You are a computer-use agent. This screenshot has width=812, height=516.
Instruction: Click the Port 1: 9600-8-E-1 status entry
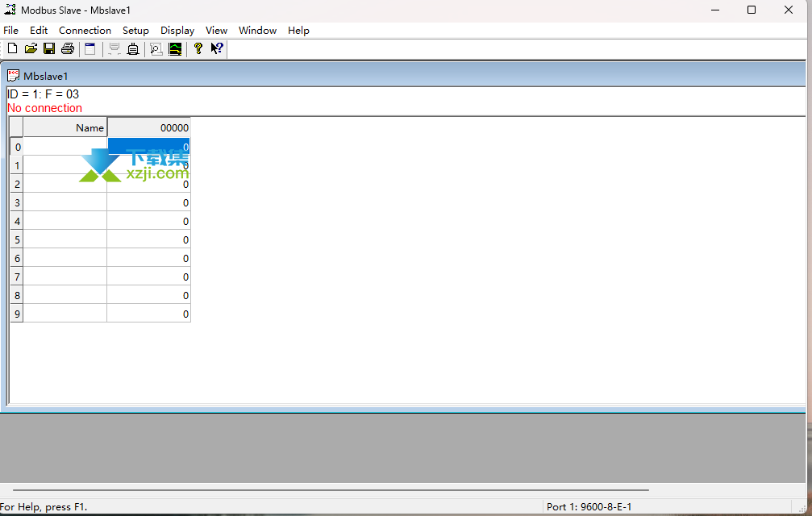coord(589,506)
